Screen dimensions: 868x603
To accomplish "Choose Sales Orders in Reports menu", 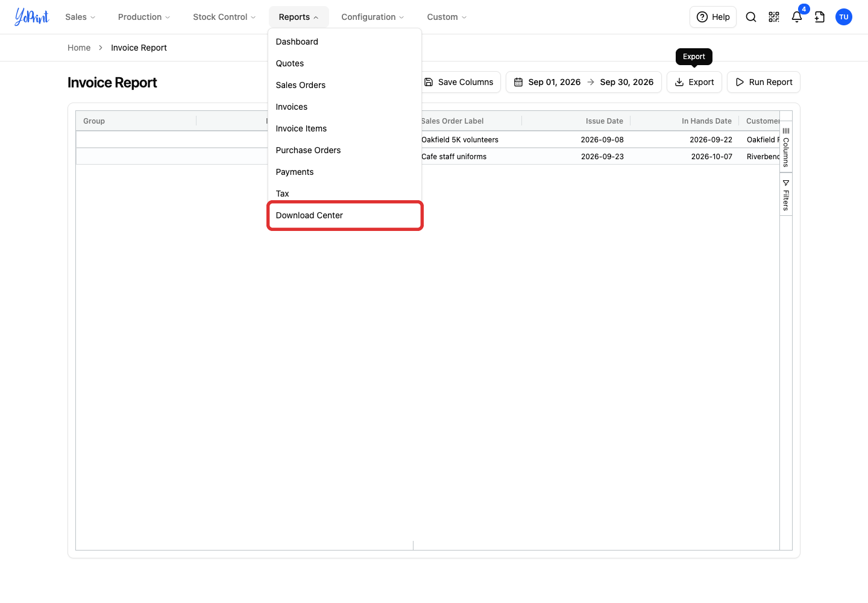I will pos(345,85).
